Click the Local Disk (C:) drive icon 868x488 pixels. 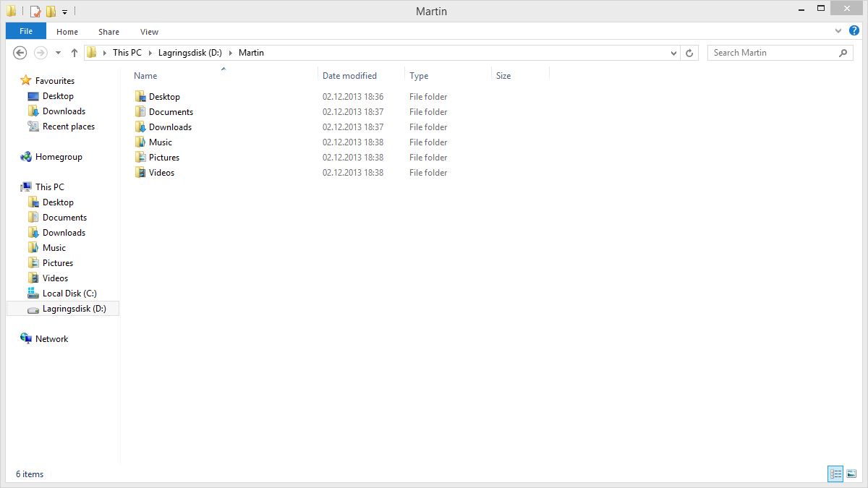click(x=33, y=294)
